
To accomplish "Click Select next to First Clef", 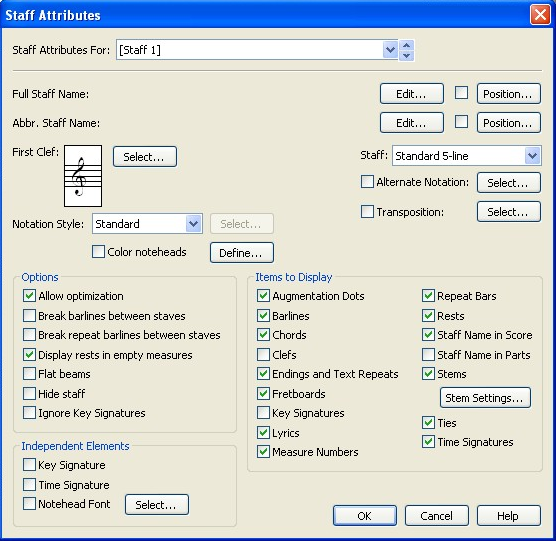I will point(145,157).
